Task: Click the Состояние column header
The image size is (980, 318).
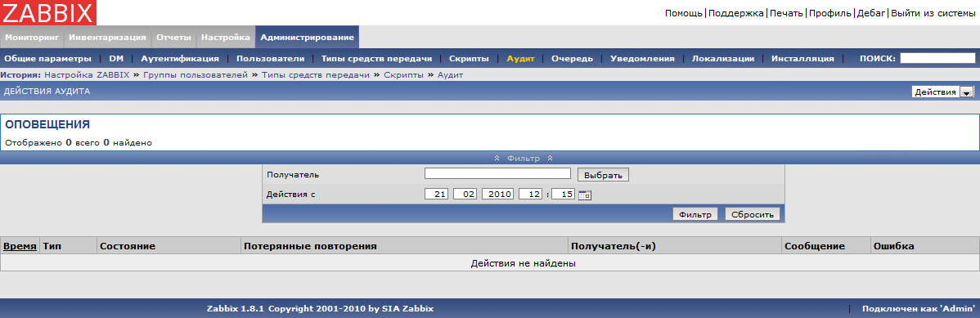Action: pyautogui.click(x=128, y=246)
